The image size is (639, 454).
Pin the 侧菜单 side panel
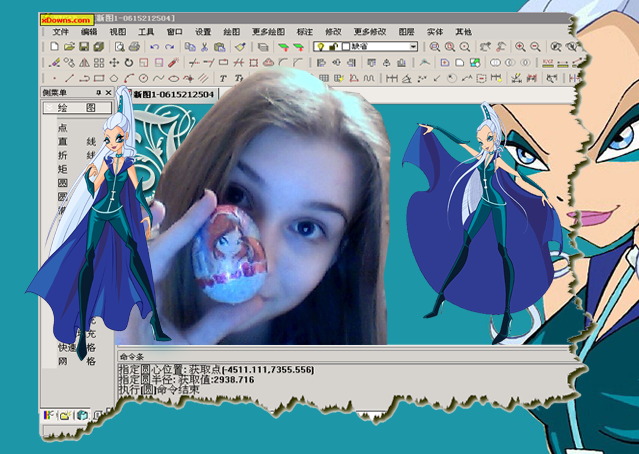(x=99, y=93)
